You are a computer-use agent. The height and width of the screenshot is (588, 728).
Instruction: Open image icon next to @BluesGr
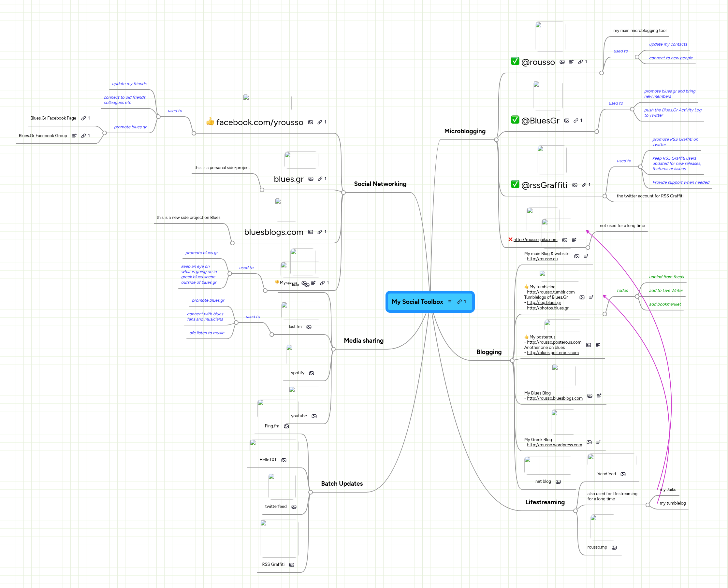566,121
